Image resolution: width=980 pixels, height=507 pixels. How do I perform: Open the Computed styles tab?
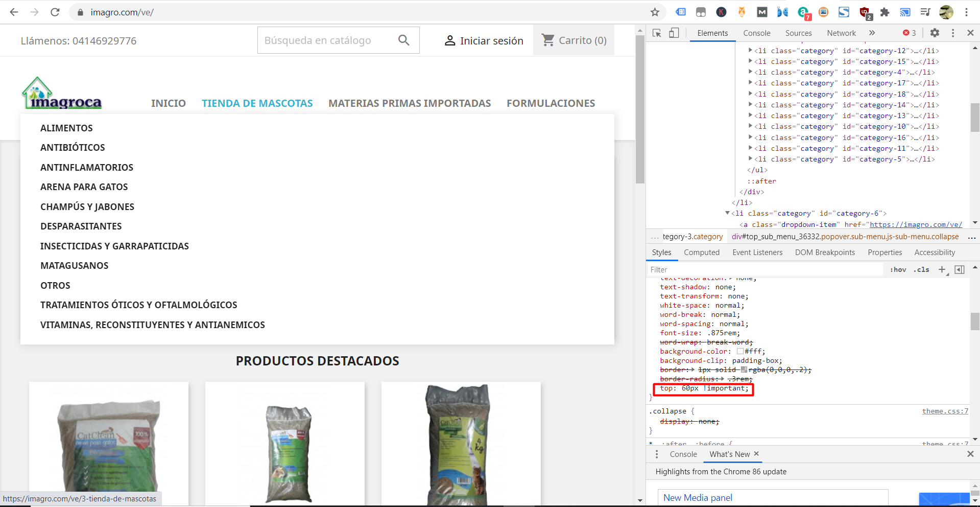click(x=702, y=252)
